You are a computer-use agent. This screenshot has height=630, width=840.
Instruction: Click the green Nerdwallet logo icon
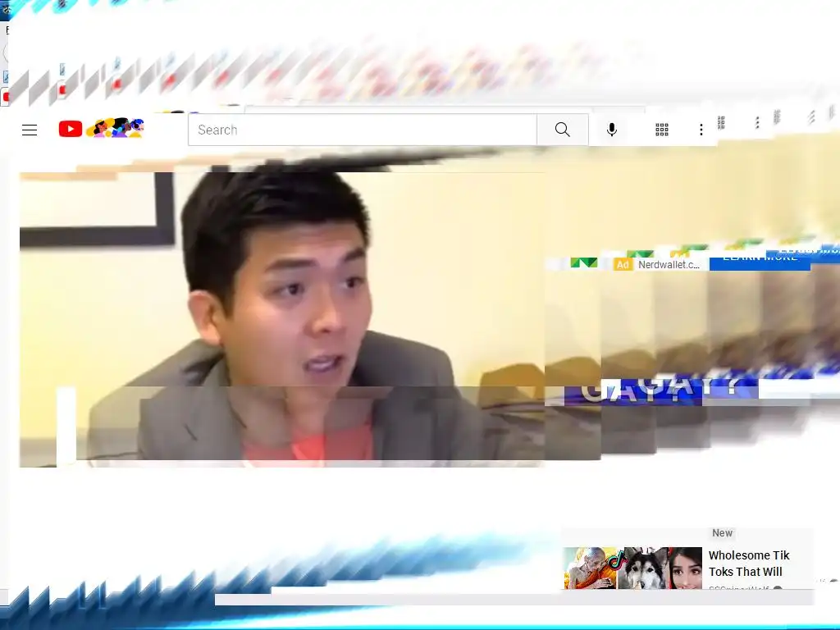click(583, 262)
